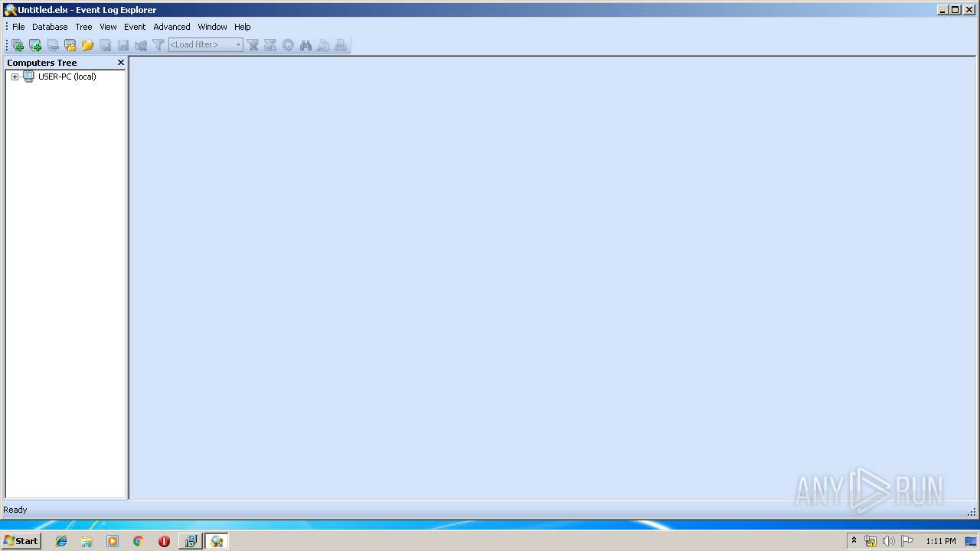Screen dimensions: 980x551
Task: Click the Refresh log icon
Action: coord(288,45)
